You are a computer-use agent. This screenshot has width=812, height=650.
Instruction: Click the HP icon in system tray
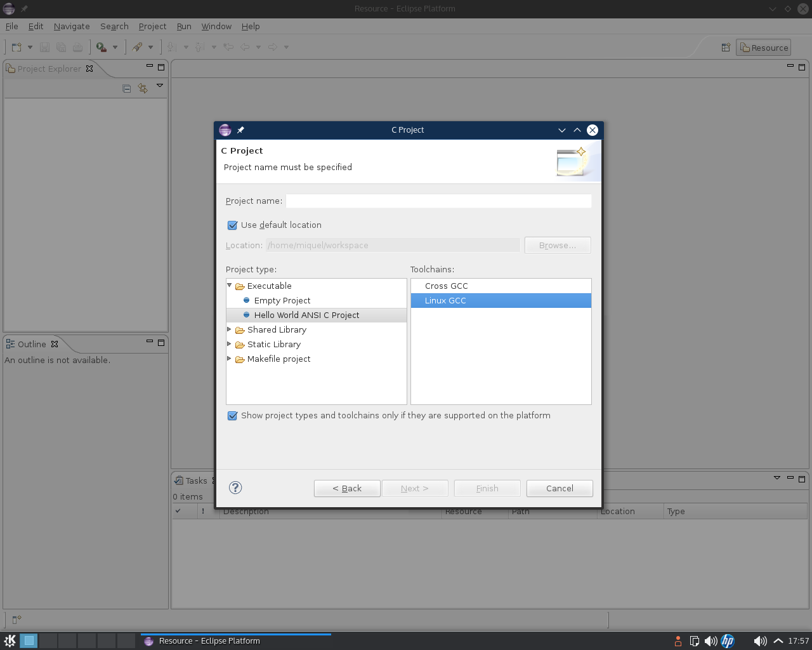(728, 641)
